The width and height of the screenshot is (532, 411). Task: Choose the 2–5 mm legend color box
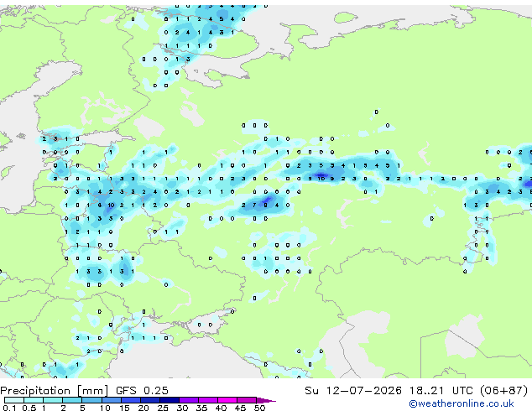tap(73, 400)
